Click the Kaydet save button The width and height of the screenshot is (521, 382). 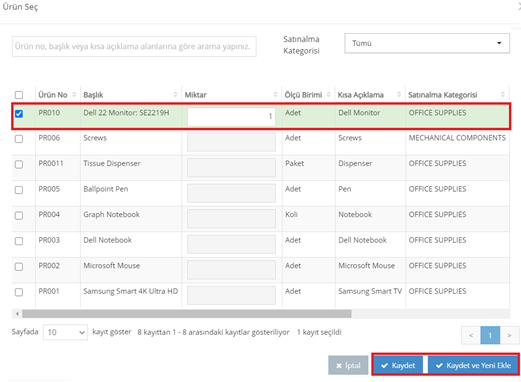(398, 365)
